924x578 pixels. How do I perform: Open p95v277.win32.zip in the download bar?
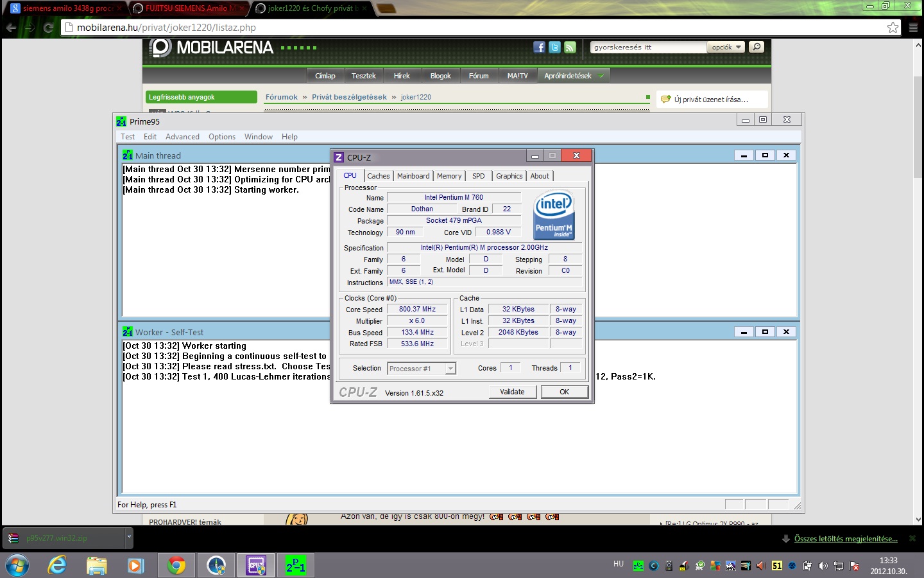(x=64, y=538)
